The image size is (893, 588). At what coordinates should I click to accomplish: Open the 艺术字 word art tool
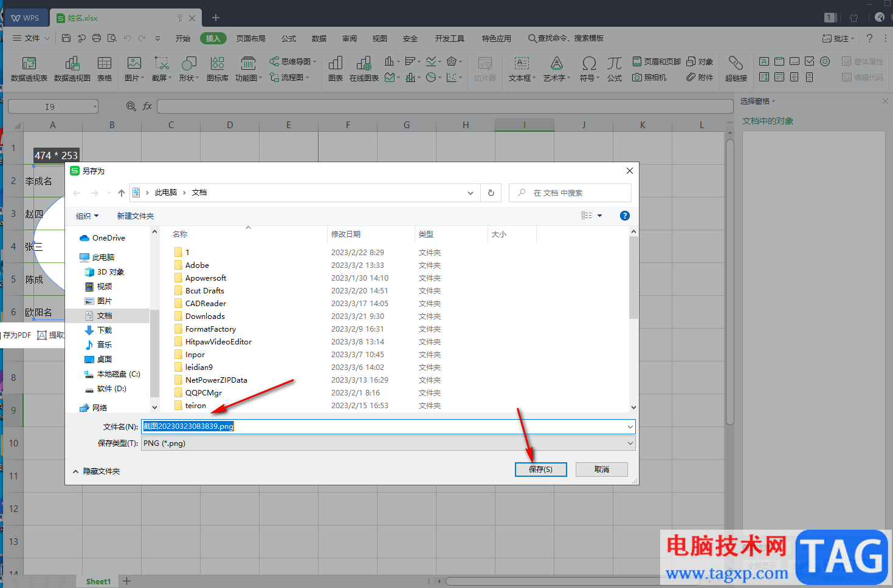tap(556, 69)
